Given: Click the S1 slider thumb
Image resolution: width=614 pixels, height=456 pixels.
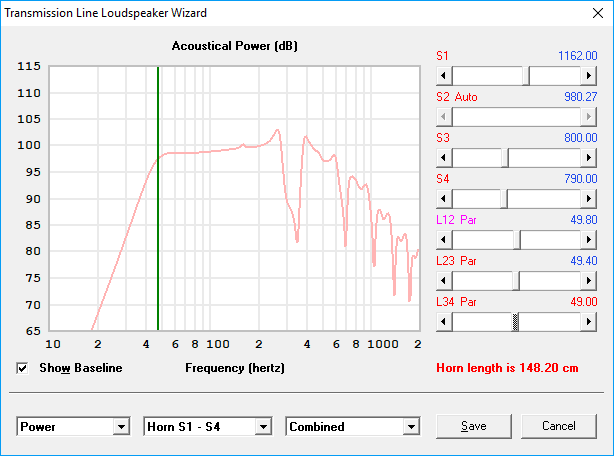Looking at the screenshot, I should click(x=526, y=76).
